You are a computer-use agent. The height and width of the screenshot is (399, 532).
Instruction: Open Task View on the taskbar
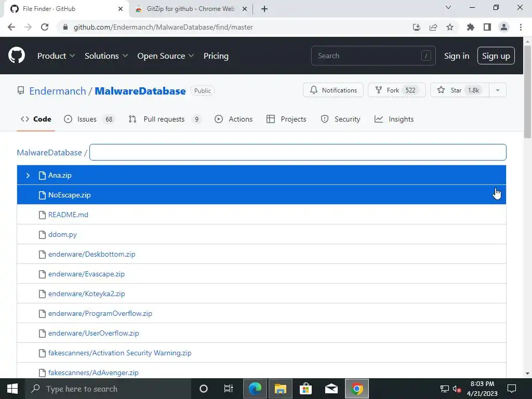(x=229, y=389)
